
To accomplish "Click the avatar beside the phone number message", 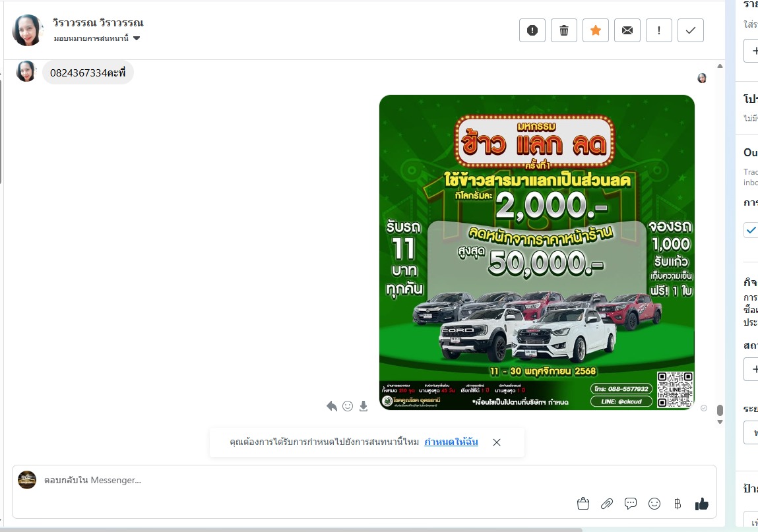I will tap(26, 71).
